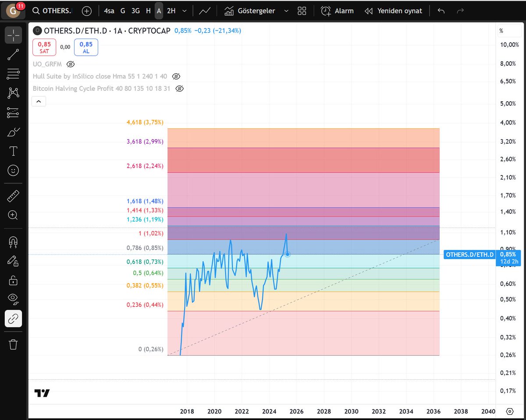
Task: Hide all drawings with the eye icon
Action: 13,299
